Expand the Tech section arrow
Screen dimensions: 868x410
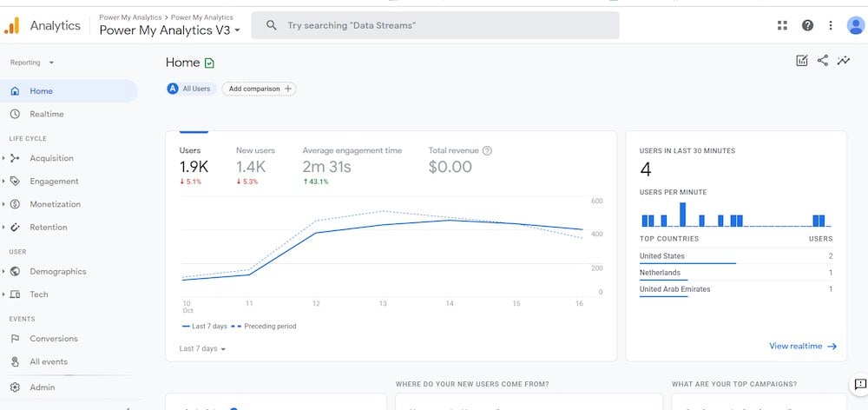tap(3, 294)
